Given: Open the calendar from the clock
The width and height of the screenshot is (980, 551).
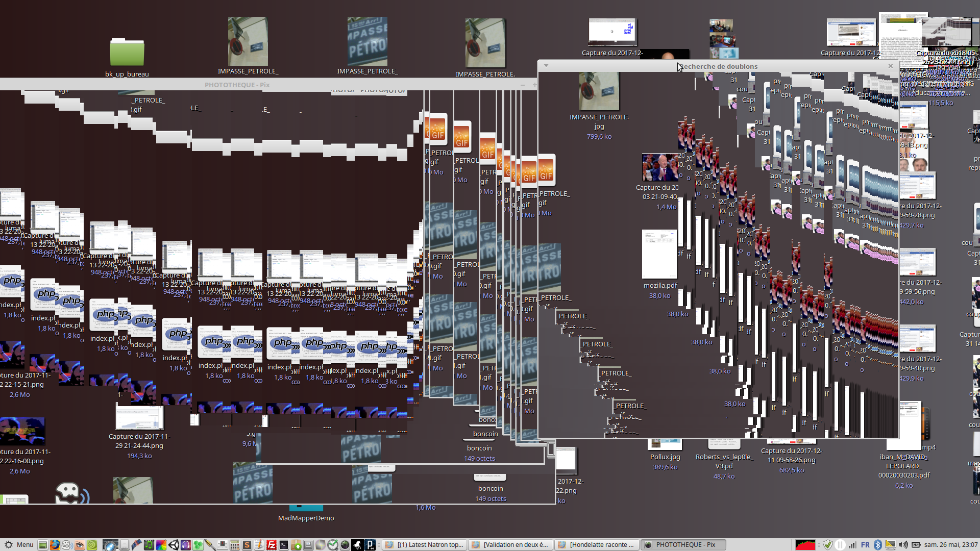Looking at the screenshot, I should pyautogui.click(x=950, y=545).
